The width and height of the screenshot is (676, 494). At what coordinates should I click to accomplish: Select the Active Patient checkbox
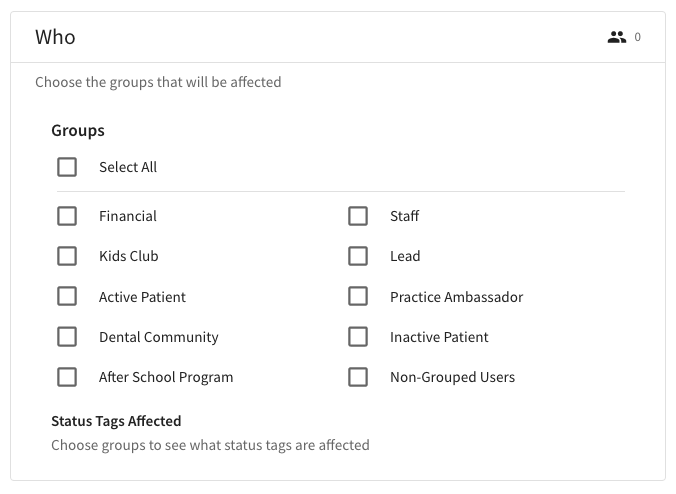point(67,297)
